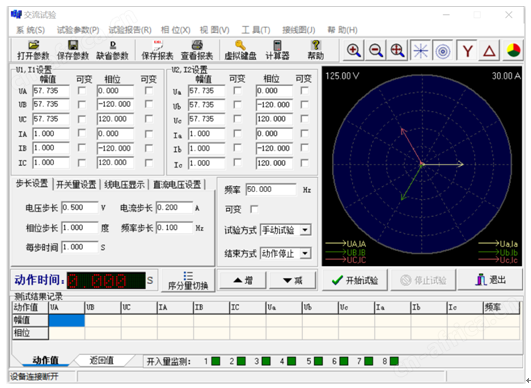The image size is (531, 388).
Task: Select the delta triangle connection icon
Action: [489, 51]
